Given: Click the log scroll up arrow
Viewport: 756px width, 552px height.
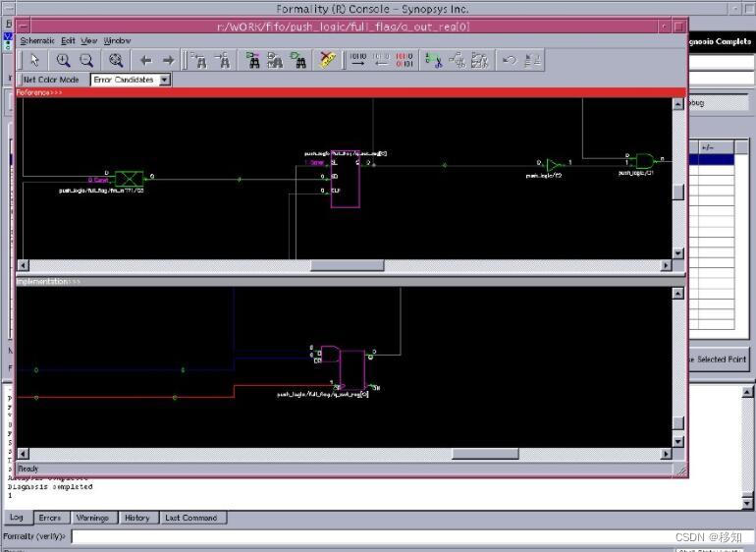Looking at the screenshot, I should pos(747,392).
